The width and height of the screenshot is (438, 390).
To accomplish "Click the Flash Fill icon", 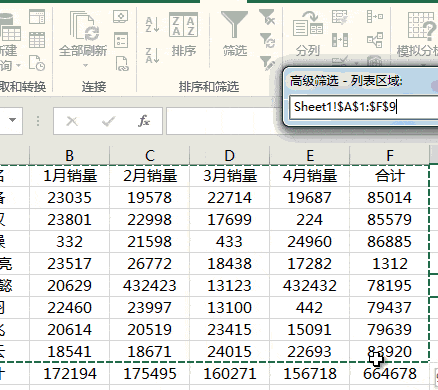I will (340, 17).
